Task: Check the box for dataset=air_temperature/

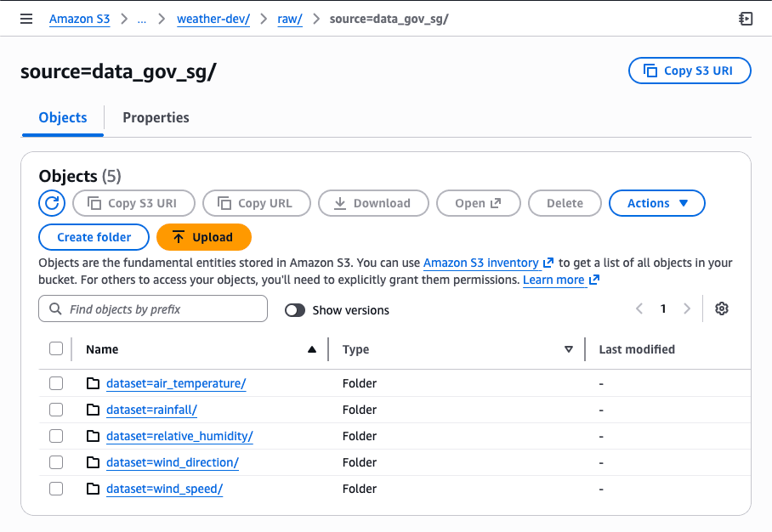Action: (x=56, y=383)
